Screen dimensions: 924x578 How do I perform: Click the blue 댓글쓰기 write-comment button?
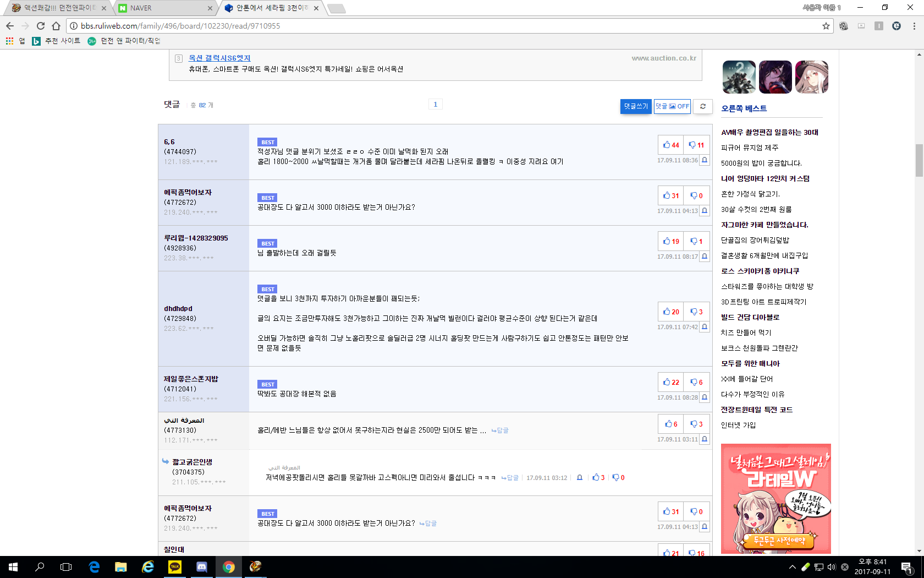click(636, 106)
